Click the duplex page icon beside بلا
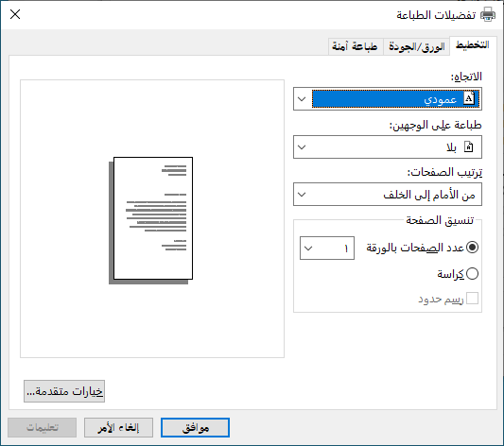The height and width of the screenshot is (446, 504). [x=469, y=147]
